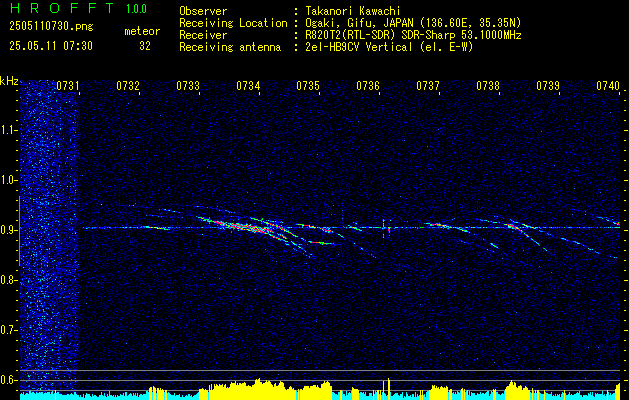Click the 0740 time marker
Screen dimensions: 629x400
[x=608, y=85]
